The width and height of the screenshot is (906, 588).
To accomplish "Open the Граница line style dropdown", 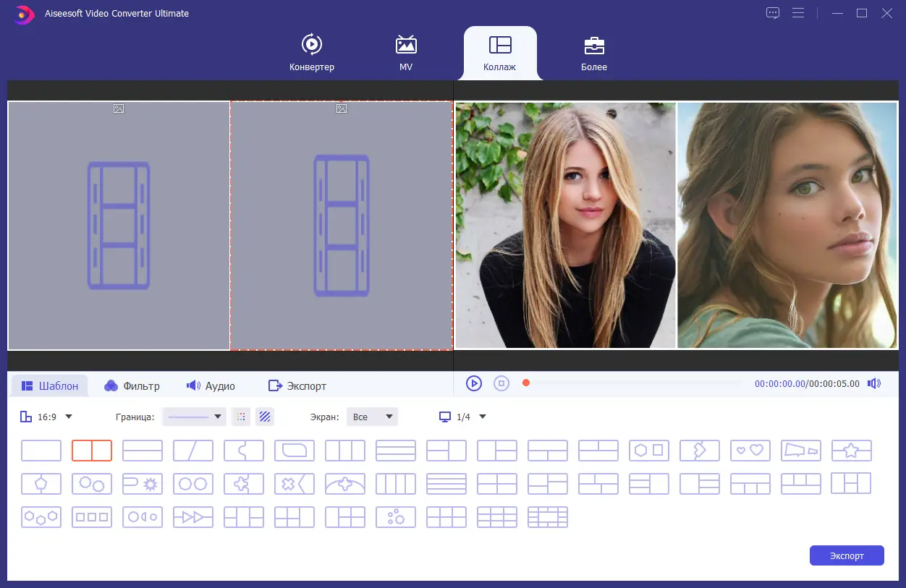I will pos(195,417).
